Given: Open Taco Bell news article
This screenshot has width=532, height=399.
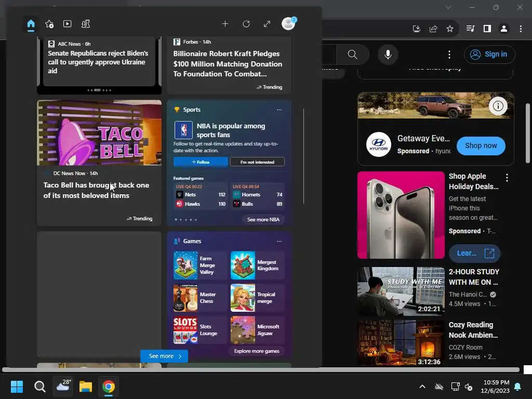Looking at the screenshot, I should 99,163.
